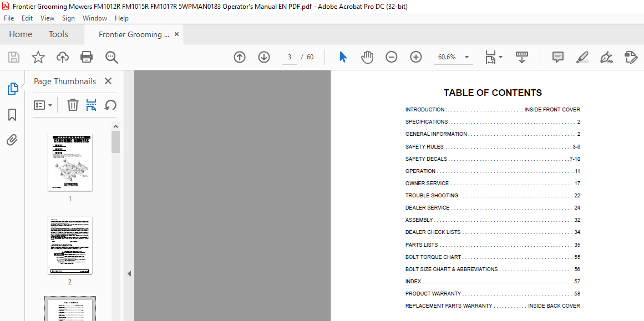Open the Sign document pen icon

(x=606, y=57)
